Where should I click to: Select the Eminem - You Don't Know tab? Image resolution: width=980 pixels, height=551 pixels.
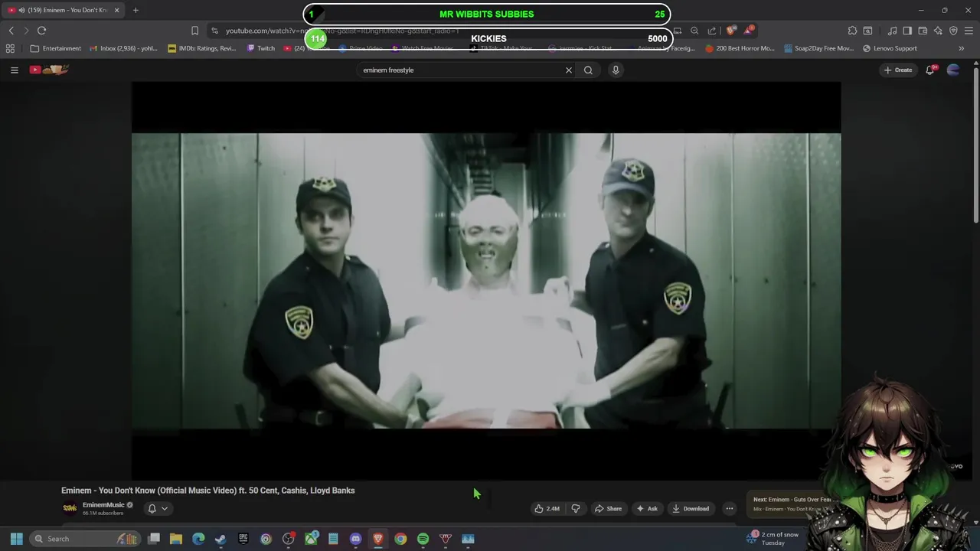point(63,10)
